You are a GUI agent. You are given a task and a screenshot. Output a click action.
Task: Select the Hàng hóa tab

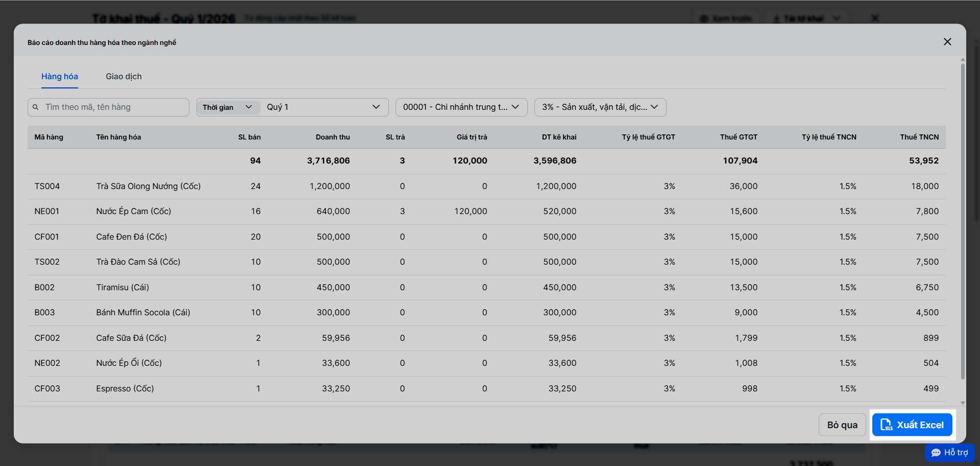coord(60,77)
